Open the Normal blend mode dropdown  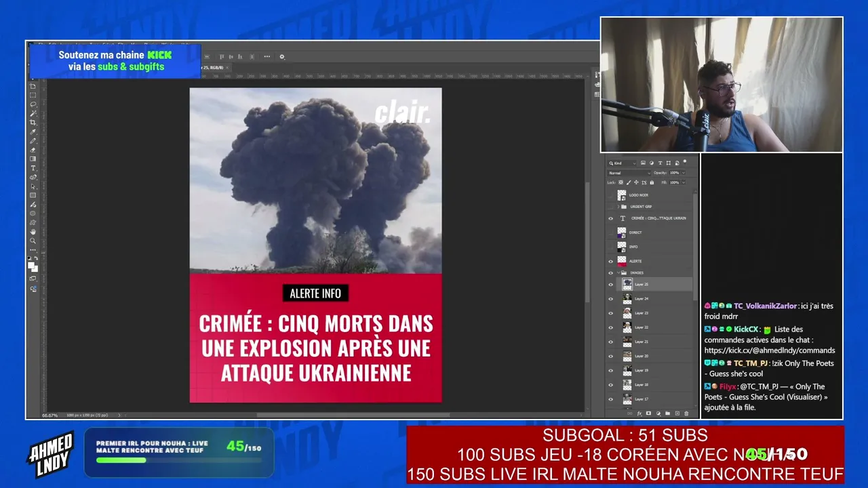tap(629, 173)
